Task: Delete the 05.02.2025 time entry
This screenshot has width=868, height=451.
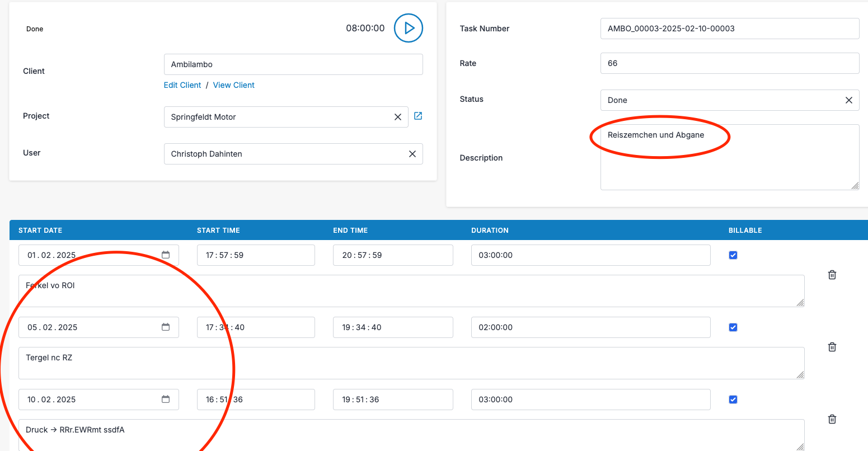Action: pos(832,347)
